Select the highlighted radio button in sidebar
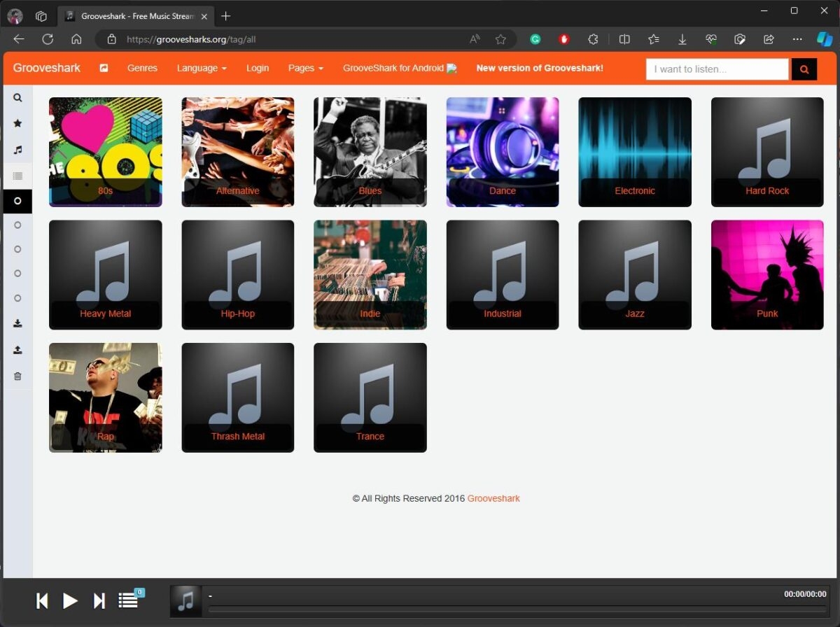Viewport: 840px width, 627px height. tap(17, 202)
